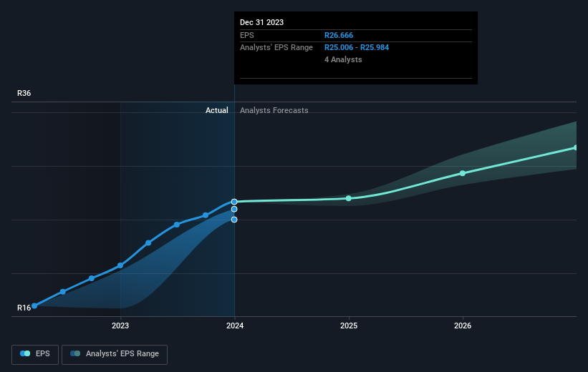588x372 pixels.
Task: Select the EPS data point at 2023
Action: click(x=120, y=265)
